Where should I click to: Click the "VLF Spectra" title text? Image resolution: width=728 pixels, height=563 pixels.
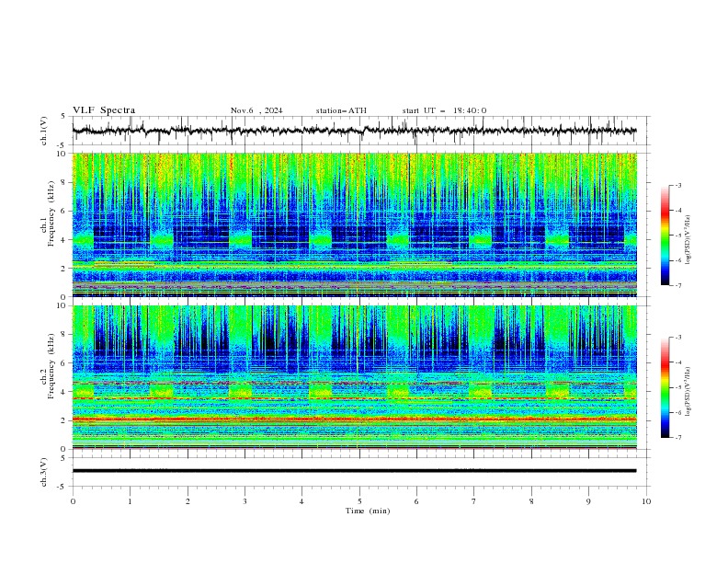pos(104,110)
